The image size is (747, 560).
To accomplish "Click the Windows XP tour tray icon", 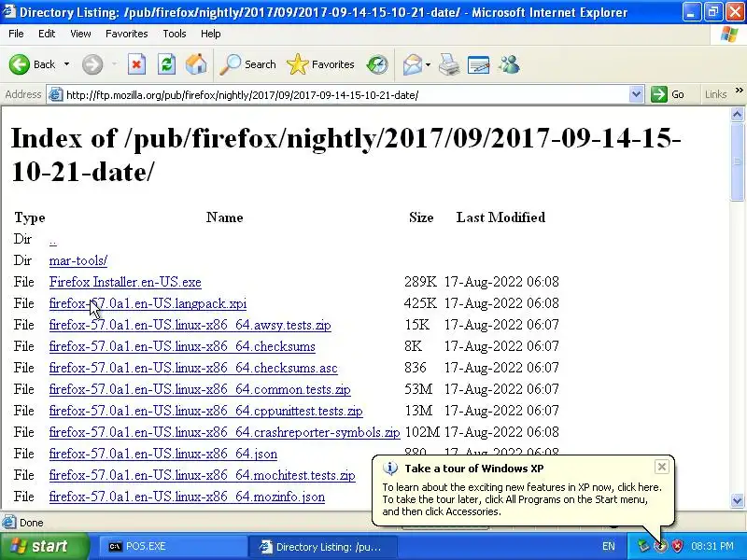I will [661, 546].
